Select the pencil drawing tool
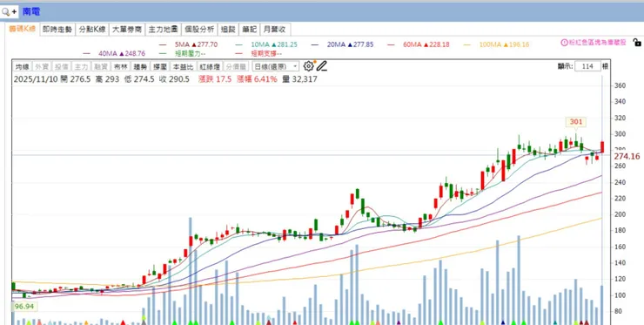The image size is (644, 325). coord(322,66)
